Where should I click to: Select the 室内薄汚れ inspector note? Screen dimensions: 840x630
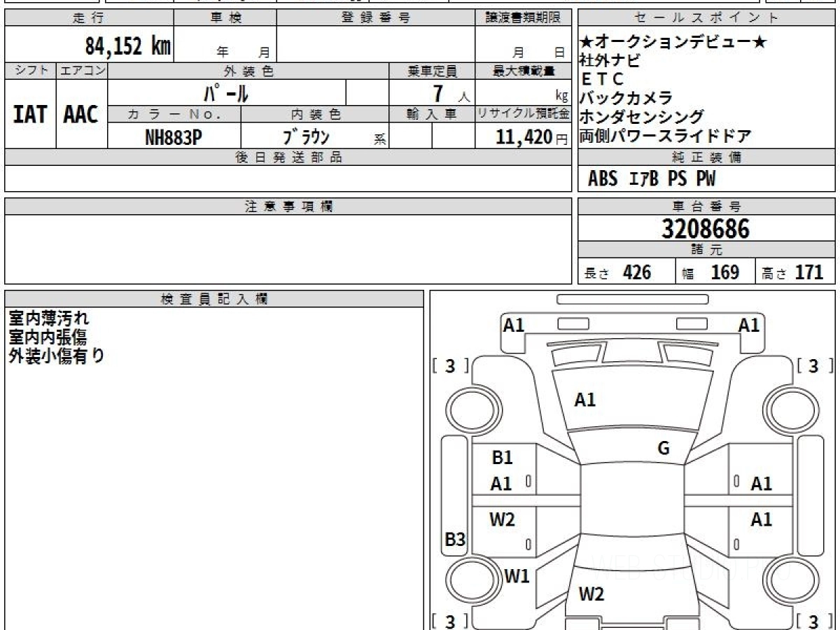coord(48,318)
